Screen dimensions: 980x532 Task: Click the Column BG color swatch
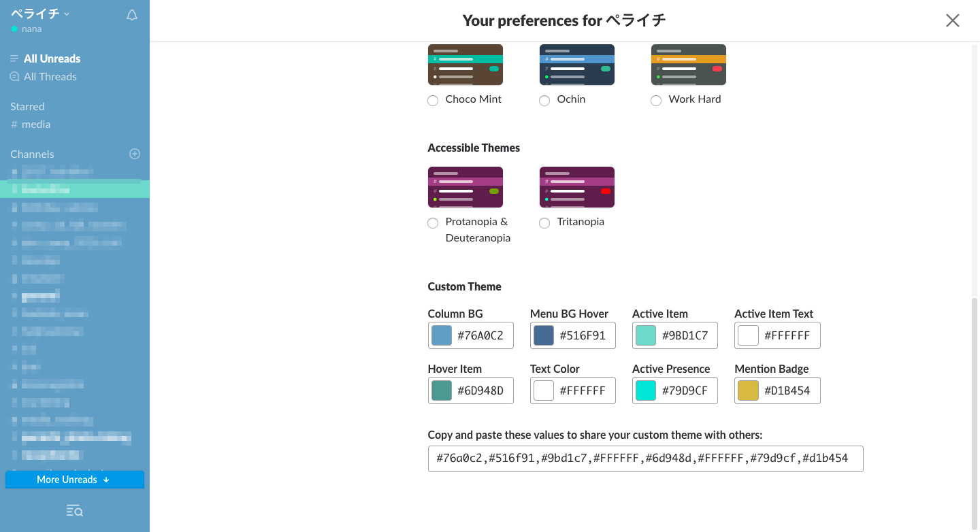[442, 335]
